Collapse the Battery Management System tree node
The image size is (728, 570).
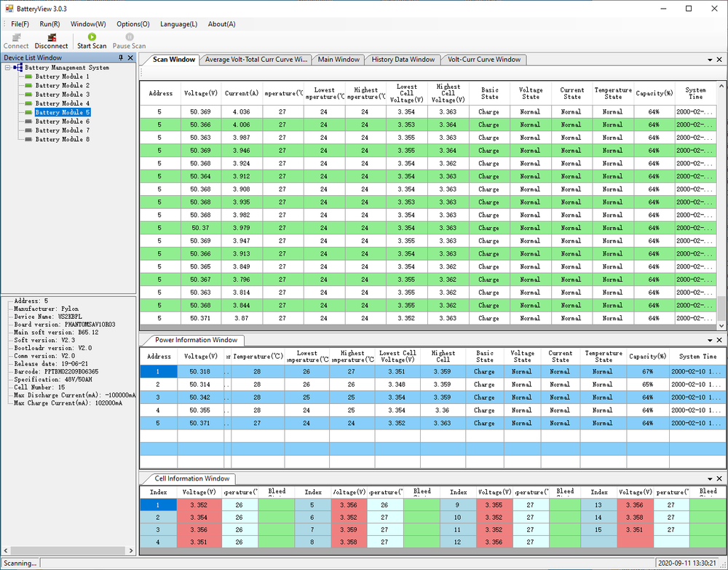coord(7,68)
